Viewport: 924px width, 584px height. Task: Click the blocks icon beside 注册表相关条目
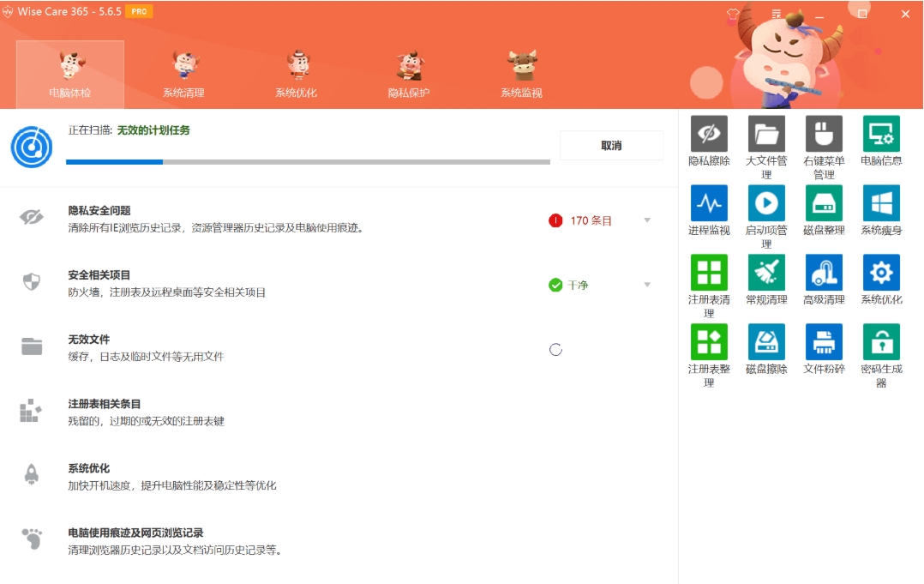31,411
